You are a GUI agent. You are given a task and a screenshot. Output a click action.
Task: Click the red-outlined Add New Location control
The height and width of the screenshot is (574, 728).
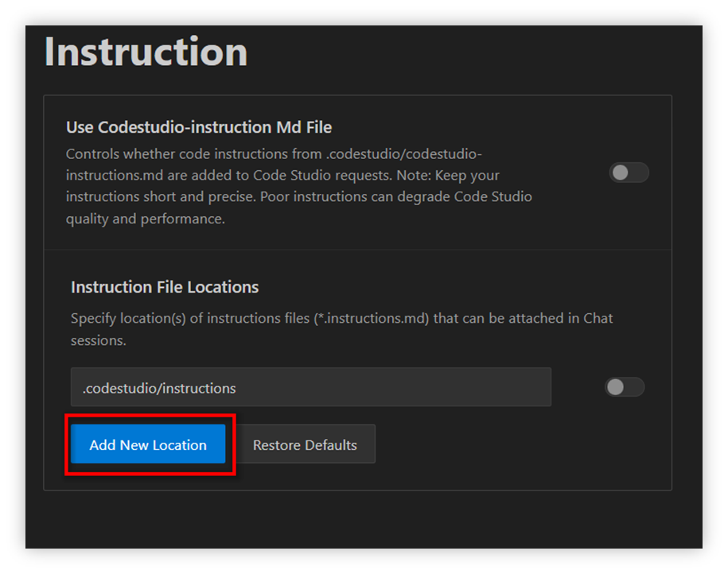(x=147, y=444)
